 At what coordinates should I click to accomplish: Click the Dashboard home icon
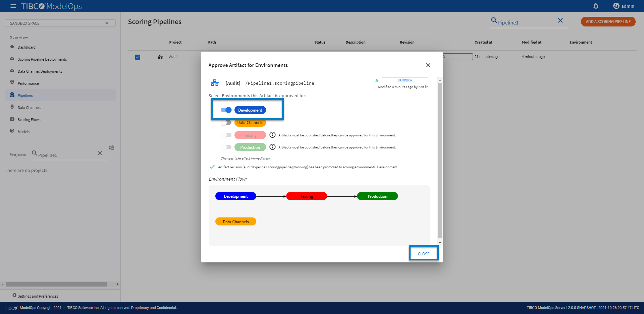pyautogui.click(x=12, y=47)
